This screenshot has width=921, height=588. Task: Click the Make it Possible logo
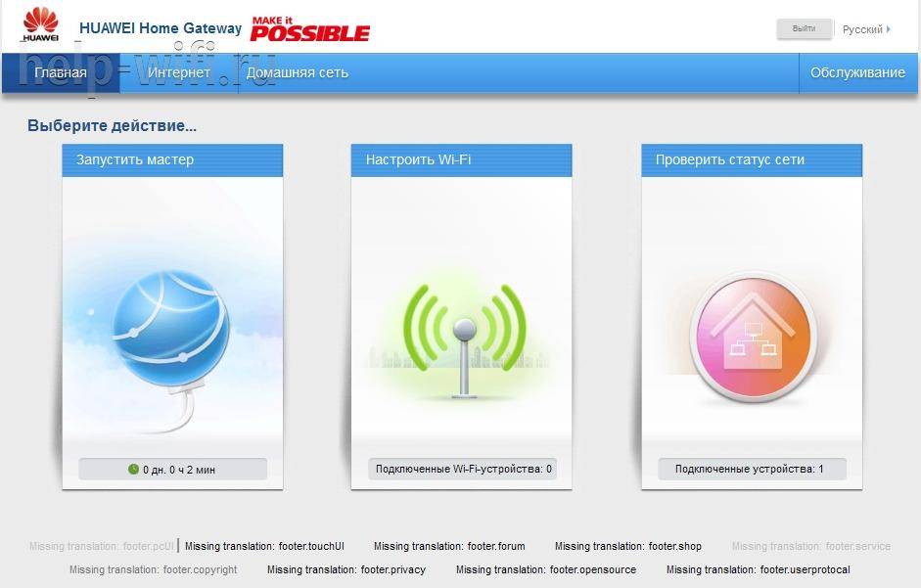point(310,28)
